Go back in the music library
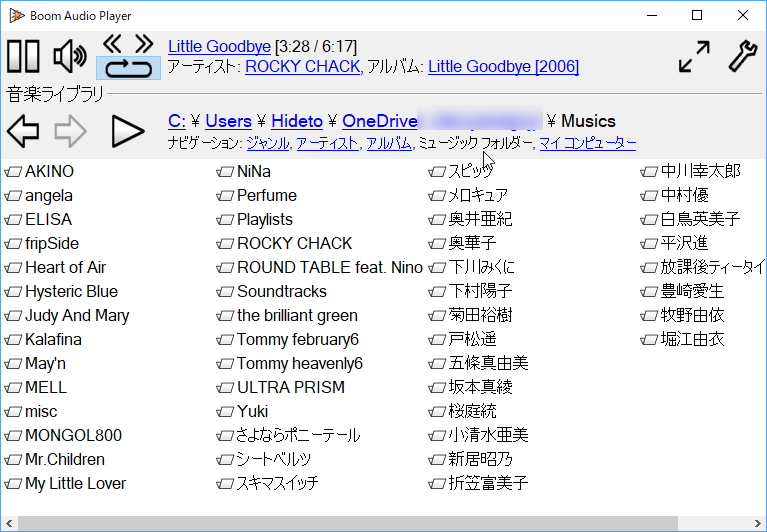767x532 pixels. (x=23, y=131)
